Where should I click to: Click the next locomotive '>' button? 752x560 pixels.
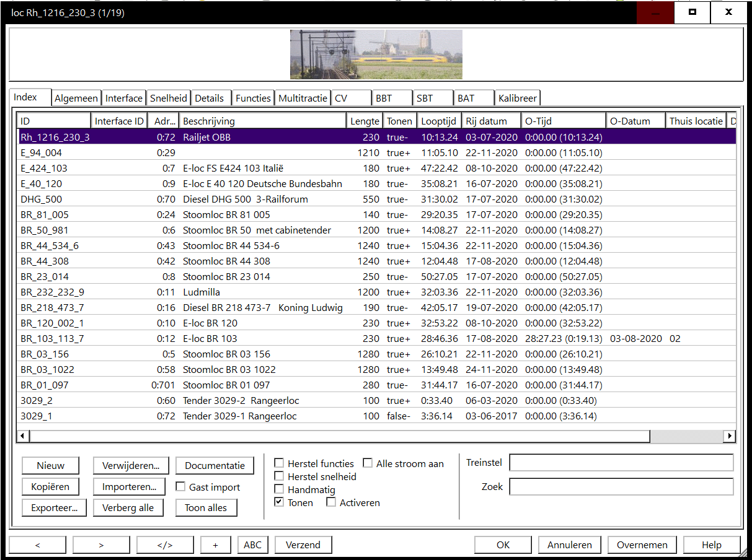101,545
